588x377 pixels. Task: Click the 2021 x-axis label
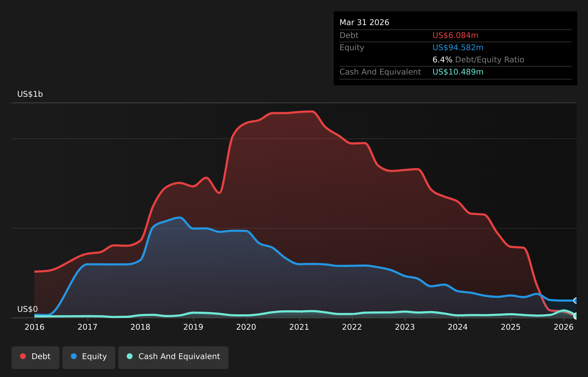[299, 327]
